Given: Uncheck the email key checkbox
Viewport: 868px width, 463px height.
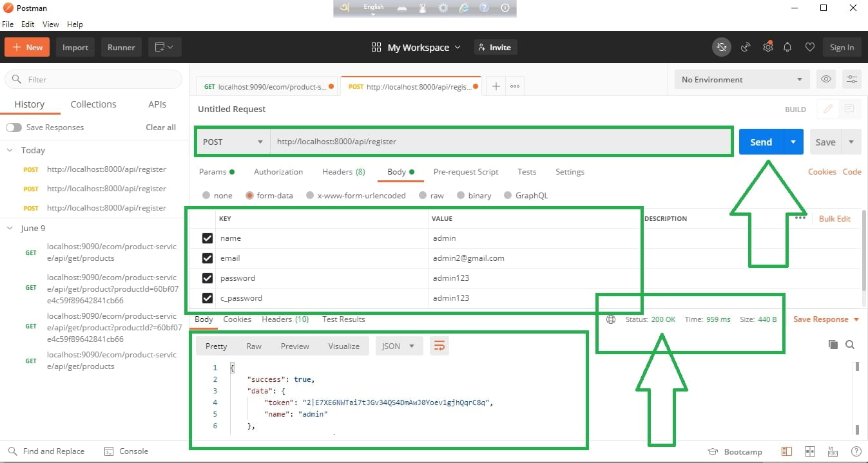Looking at the screenshot, I should coord(207,258).
